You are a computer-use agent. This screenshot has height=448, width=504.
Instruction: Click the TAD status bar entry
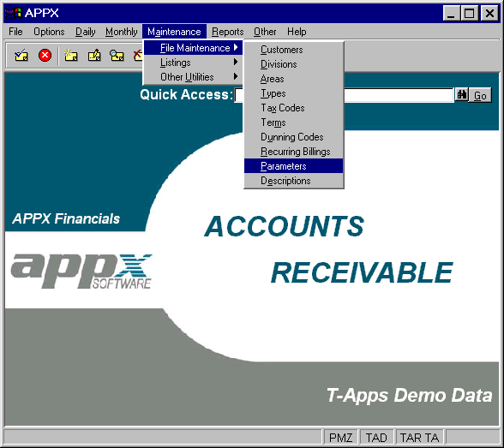click(376, 438)
